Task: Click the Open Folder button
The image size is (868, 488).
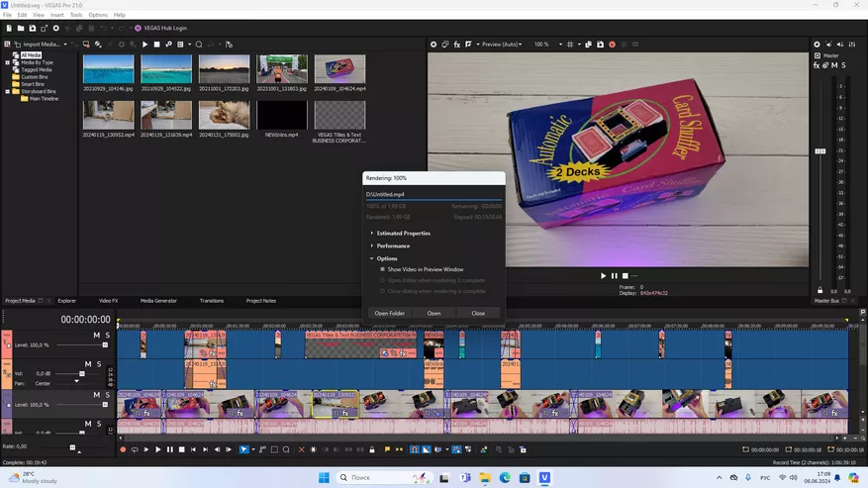Action: [389, 313]
